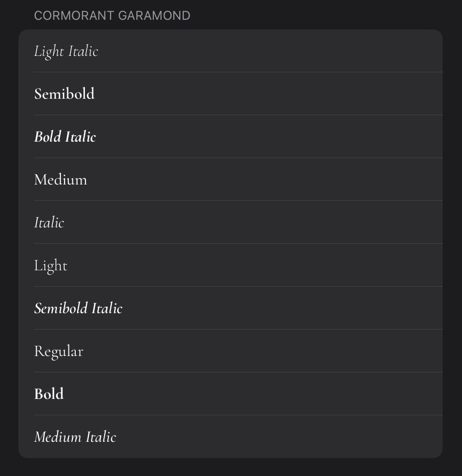Select the Light font weight

pyautogui.click(x=51, y=265)
